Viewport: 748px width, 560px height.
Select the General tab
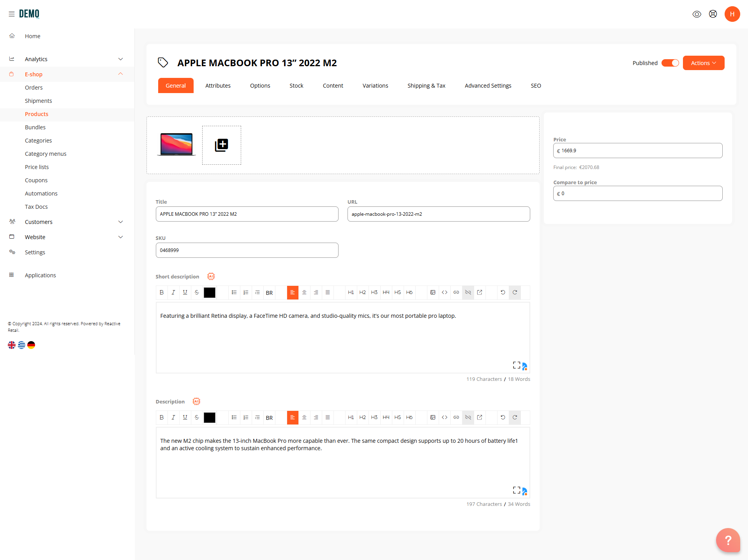[x=176, y=86]
